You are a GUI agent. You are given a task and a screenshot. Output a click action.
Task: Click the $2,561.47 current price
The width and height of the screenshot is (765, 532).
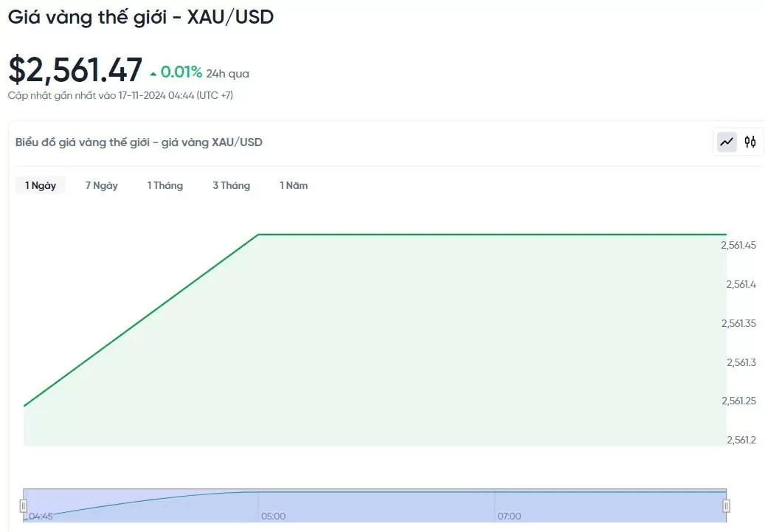[75, 69]
